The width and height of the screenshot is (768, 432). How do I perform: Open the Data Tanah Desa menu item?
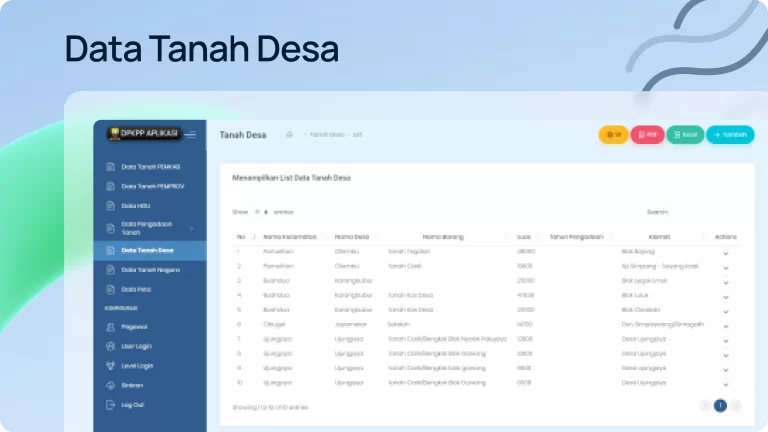(150, 250)
